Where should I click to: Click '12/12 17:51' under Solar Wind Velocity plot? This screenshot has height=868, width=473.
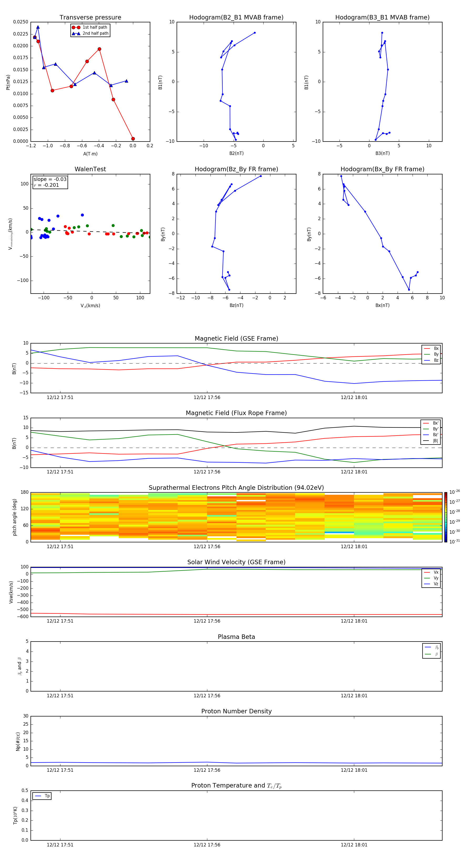click(x=60, y=621)
